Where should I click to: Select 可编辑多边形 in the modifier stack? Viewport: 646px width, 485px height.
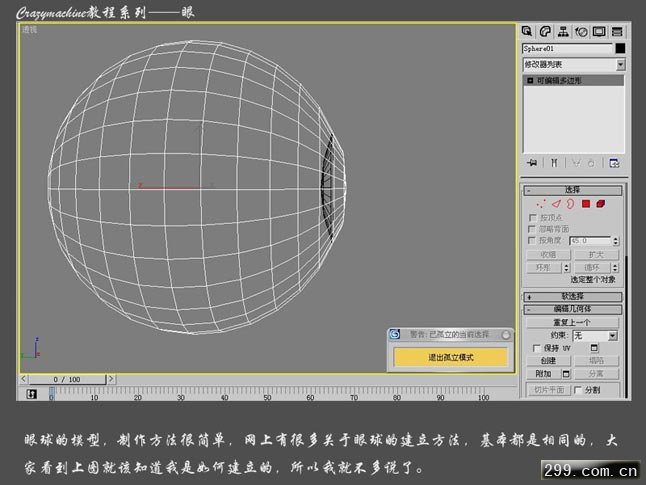pos(573,80)
